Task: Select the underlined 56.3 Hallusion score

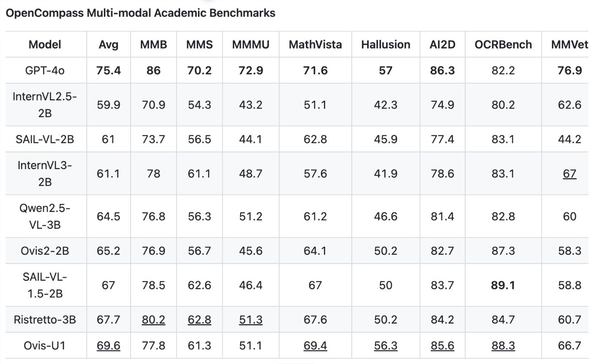Action: click(385, 346)
